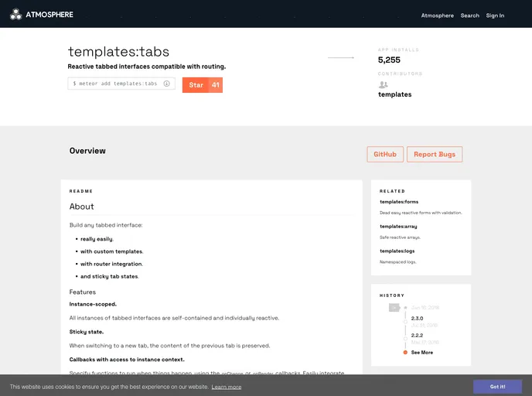This screenshot has height=396, width=532.
Task: Click the orange See More dot
Action: pyautogui.click(x=405, y=352)
